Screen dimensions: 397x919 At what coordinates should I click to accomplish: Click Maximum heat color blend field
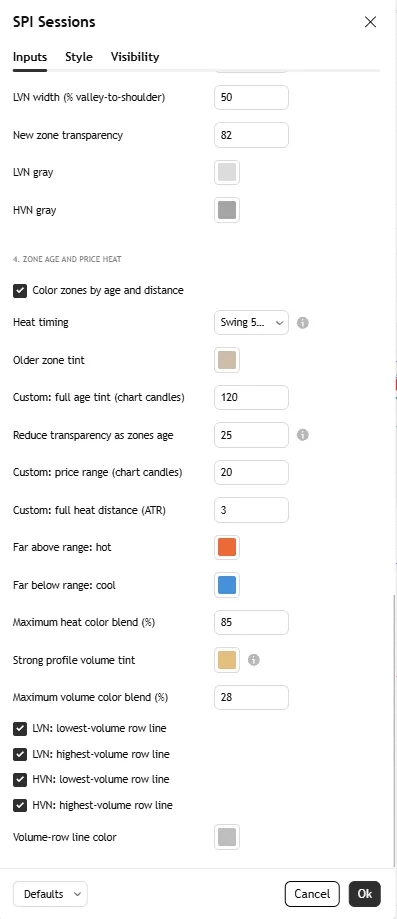coord(252,622)
